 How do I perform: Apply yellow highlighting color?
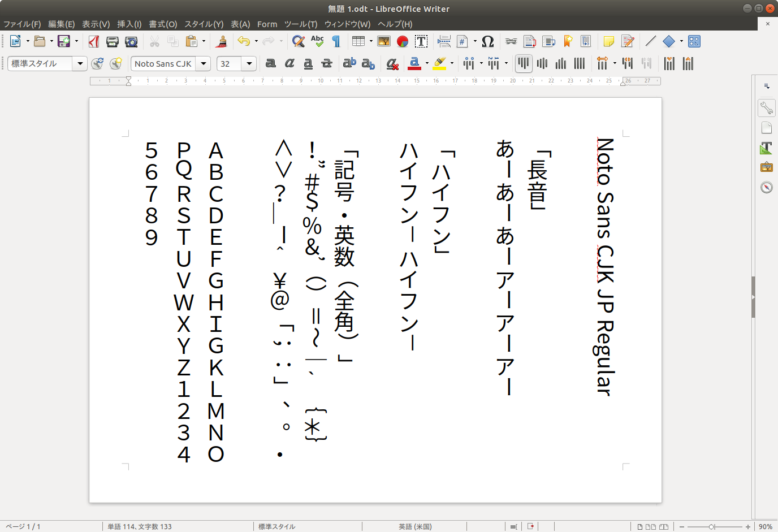(x=439, y=63)
